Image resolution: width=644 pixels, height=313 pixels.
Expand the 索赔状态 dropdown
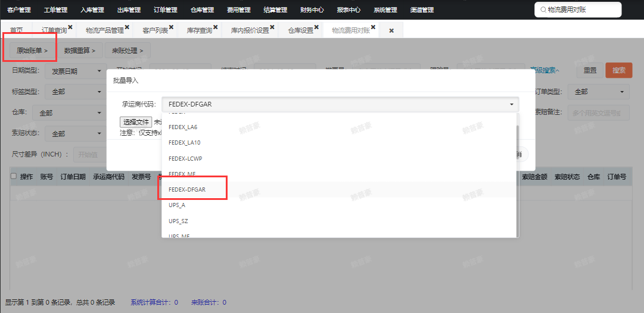click(76, 134)
